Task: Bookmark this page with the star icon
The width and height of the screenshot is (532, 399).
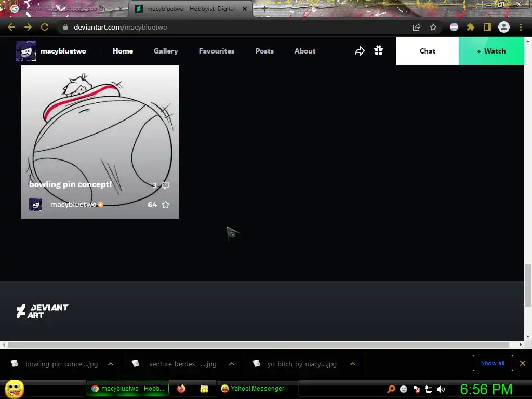Action: pos(433,27)
